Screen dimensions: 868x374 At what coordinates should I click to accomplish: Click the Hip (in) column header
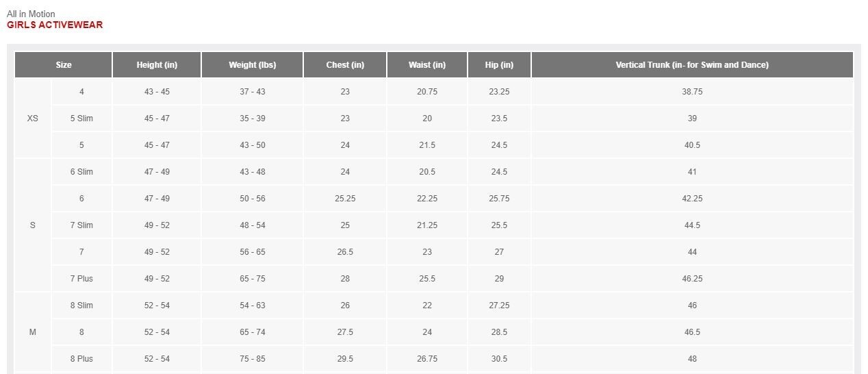[x=499, y=65]
